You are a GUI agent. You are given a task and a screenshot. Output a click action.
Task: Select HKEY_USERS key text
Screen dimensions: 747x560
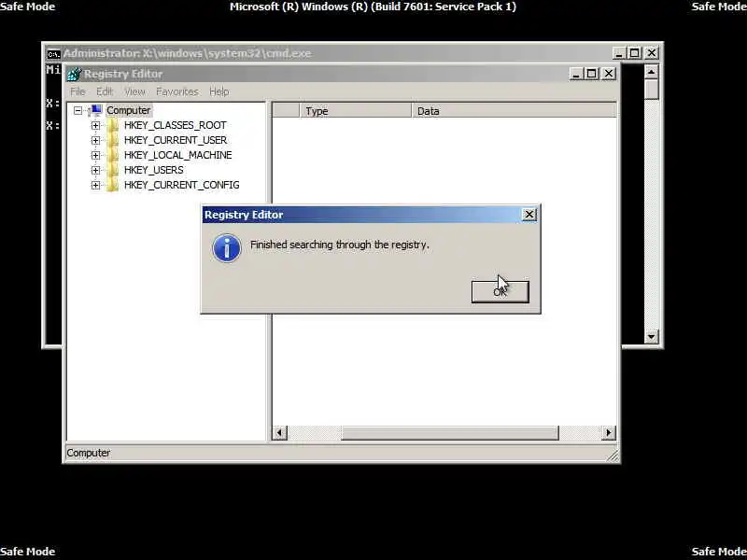[153, 170]
